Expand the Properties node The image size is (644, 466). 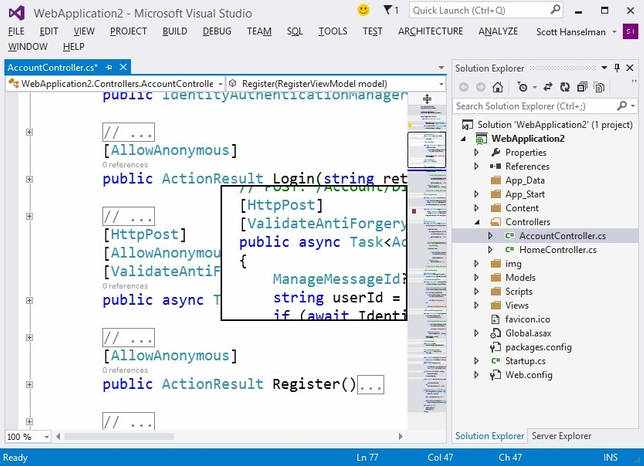click(476, 152)
